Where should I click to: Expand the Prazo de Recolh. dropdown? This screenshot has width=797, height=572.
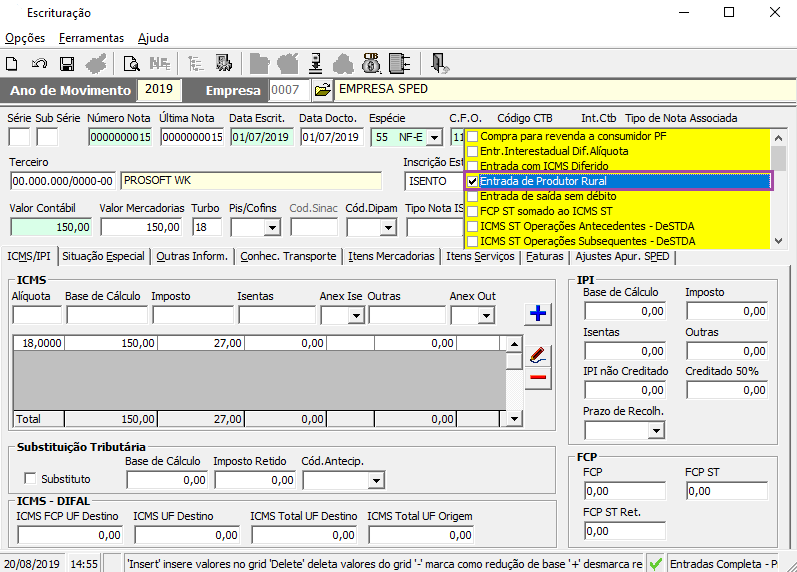[x=656, y=431]
